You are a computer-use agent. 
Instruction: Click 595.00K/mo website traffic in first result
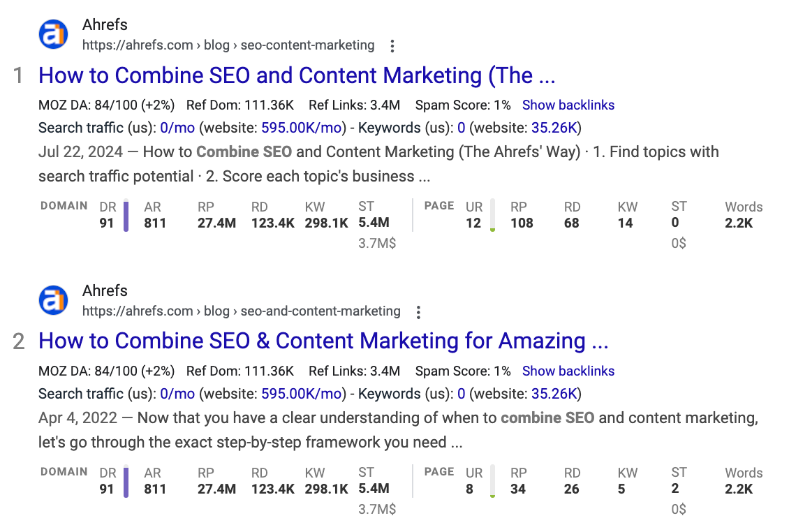302,128
